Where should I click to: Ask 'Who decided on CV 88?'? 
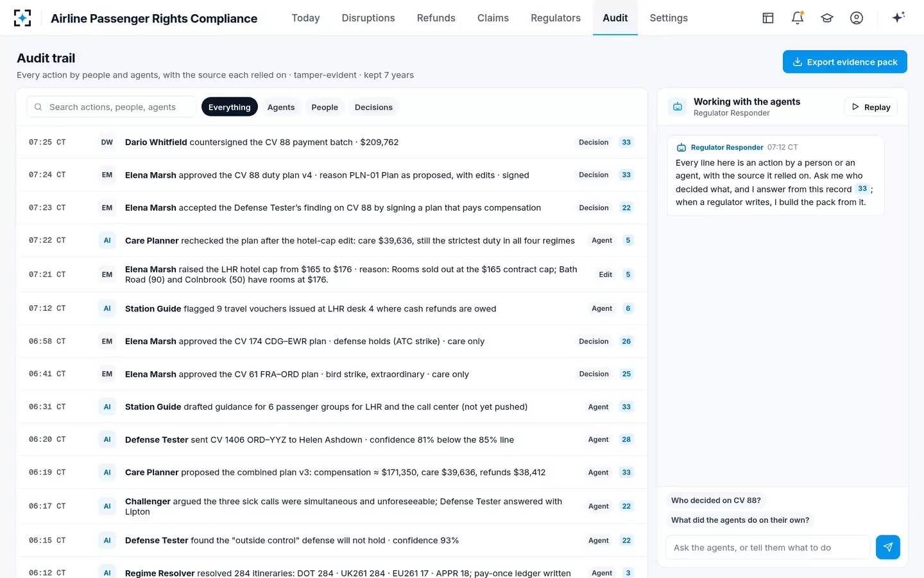716,500
